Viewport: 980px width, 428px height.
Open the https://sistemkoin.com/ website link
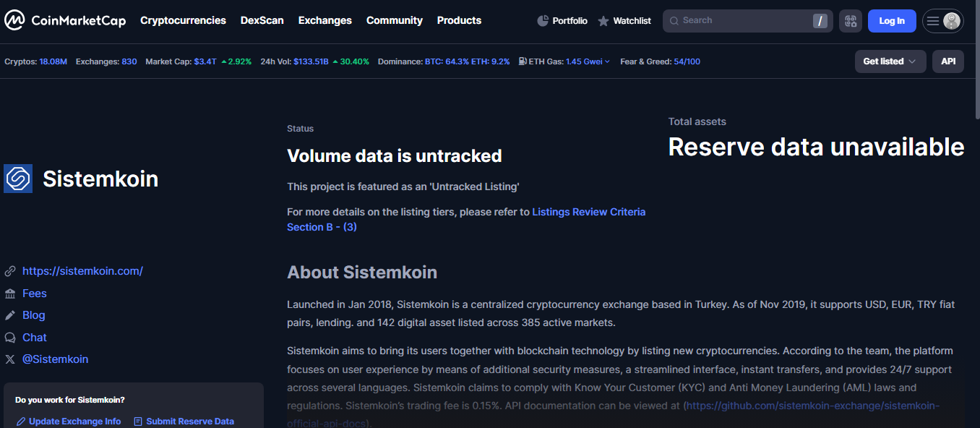point(82,271)
